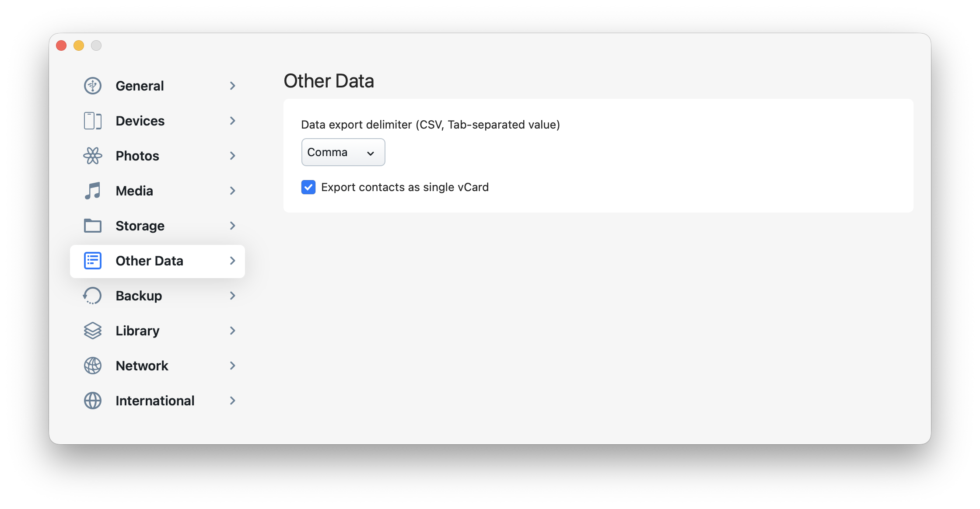Click the Storage folder icon
The image size is (980, 509).
(x=93, y=226)
